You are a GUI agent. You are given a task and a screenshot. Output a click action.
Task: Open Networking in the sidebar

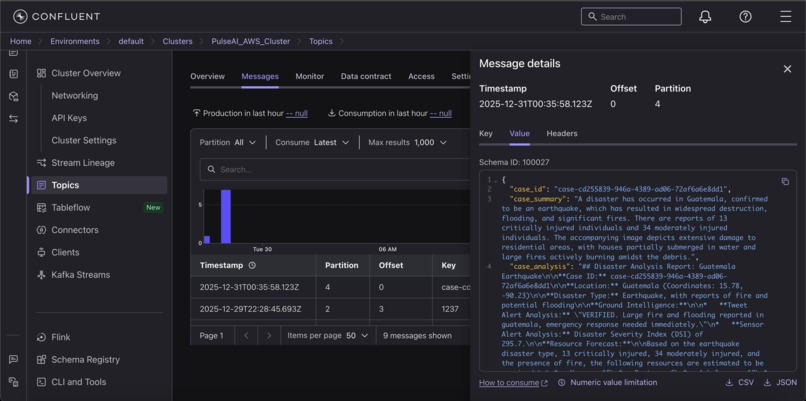tap(75, 96)
